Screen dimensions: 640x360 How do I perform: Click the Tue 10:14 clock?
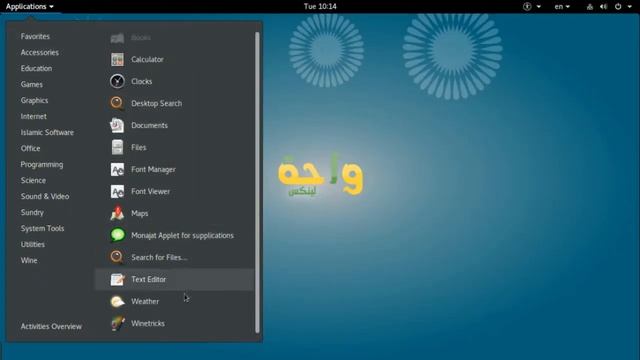320,7
